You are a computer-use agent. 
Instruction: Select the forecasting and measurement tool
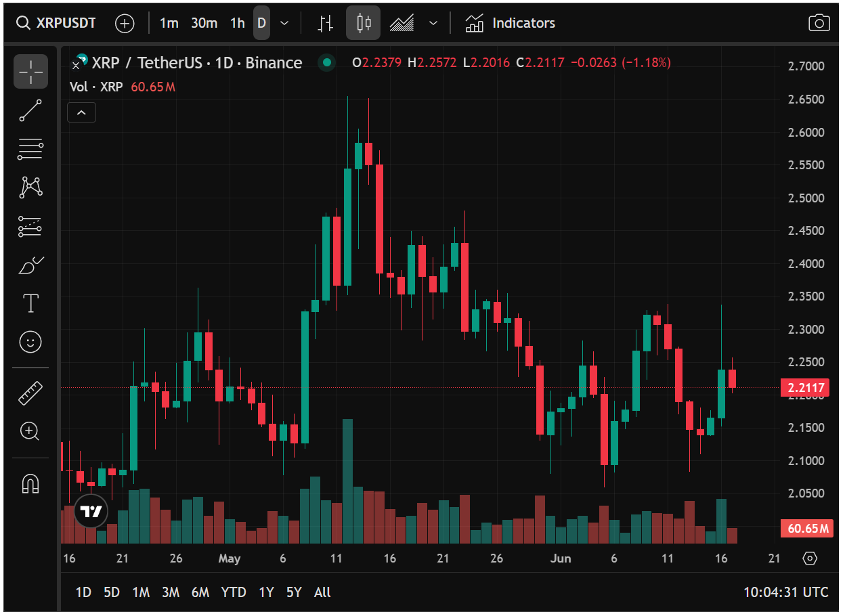coord(30,227)
